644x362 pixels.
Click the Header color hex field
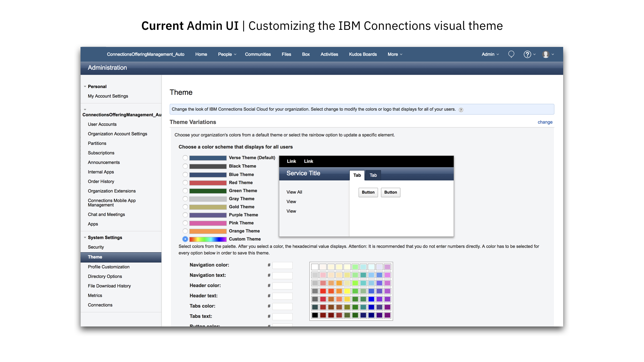pos(282,286)
